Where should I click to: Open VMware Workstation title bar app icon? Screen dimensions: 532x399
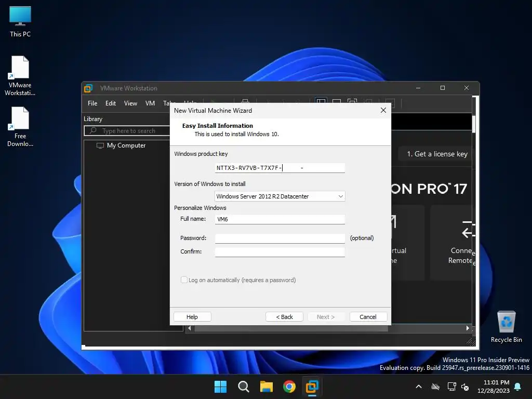(x=88, y=88)
